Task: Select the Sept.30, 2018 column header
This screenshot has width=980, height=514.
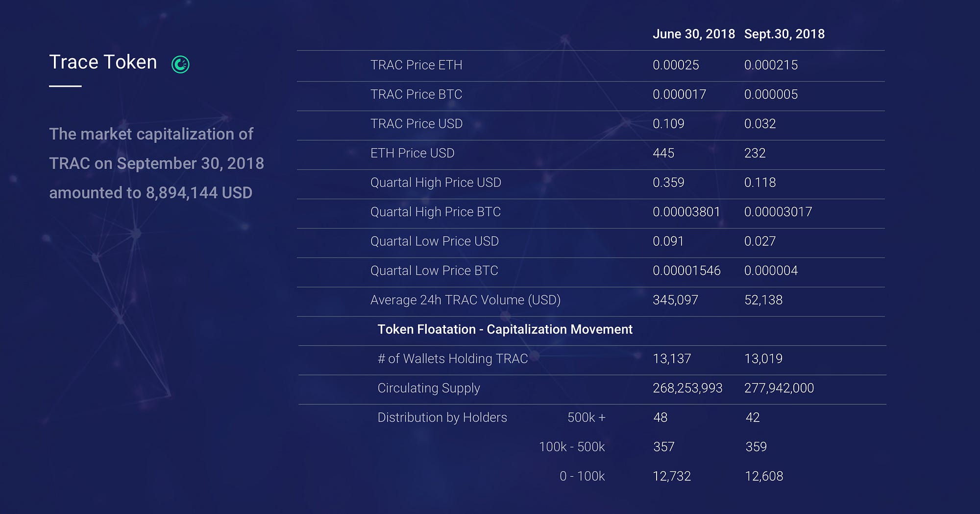Action: [x=784, y=34]
